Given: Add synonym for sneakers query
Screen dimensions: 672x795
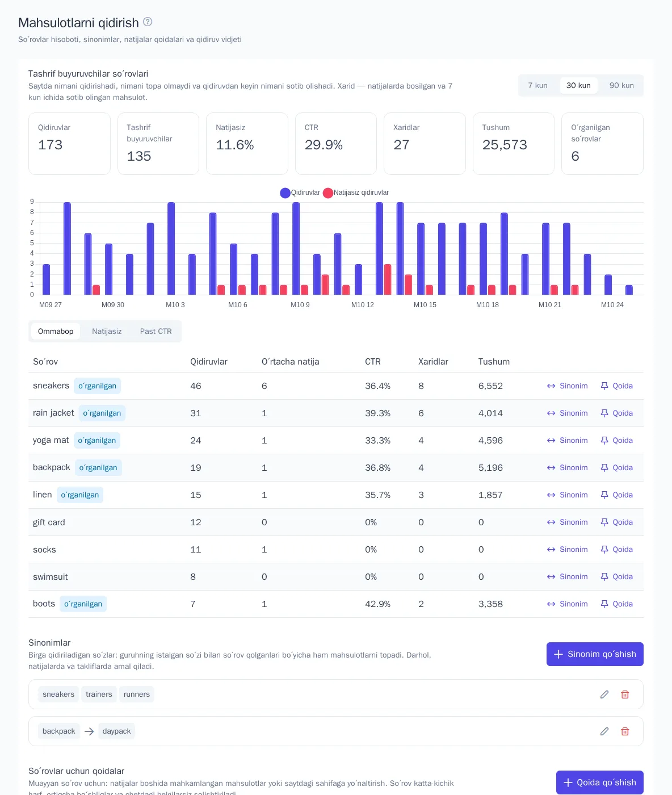Looking at the screenshot, I should (568, 386).
